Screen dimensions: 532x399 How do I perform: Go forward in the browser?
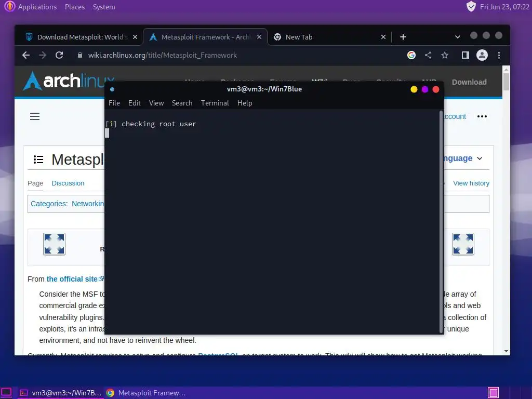(x=43, y=55)
